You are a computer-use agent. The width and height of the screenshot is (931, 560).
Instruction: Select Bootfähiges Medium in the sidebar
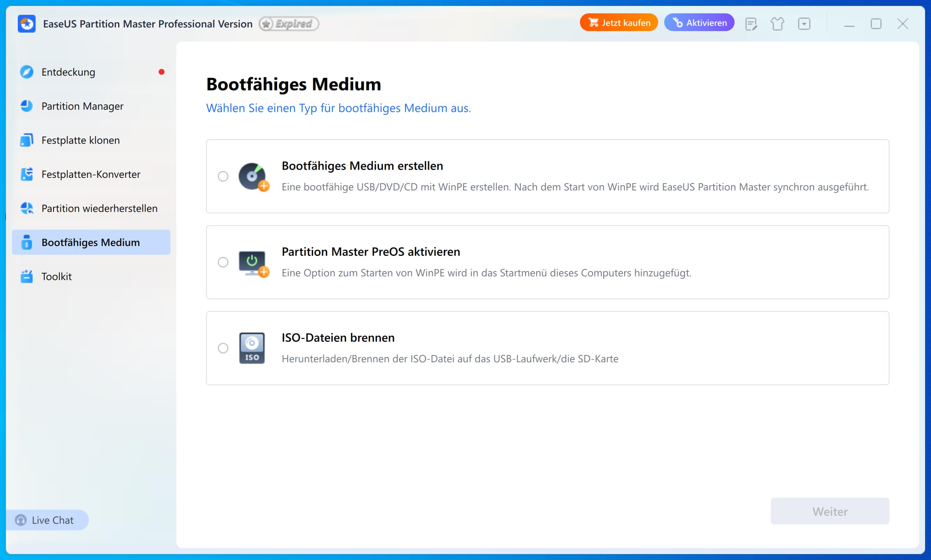tap(91, 242)
